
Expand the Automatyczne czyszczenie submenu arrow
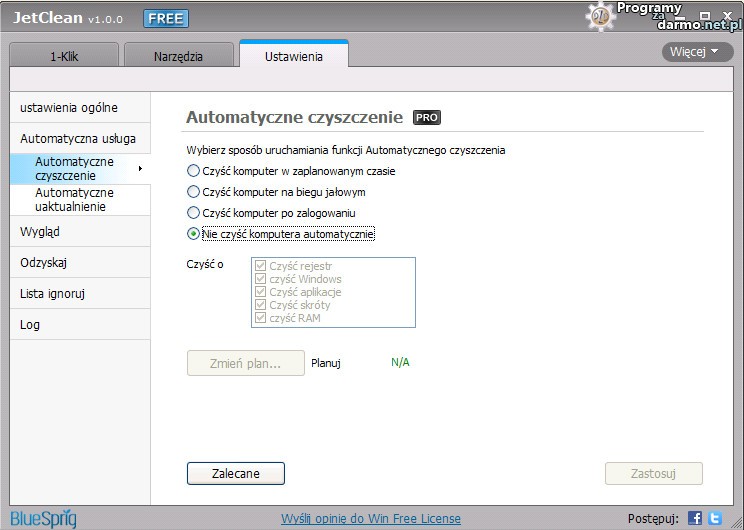coord(140,168)
